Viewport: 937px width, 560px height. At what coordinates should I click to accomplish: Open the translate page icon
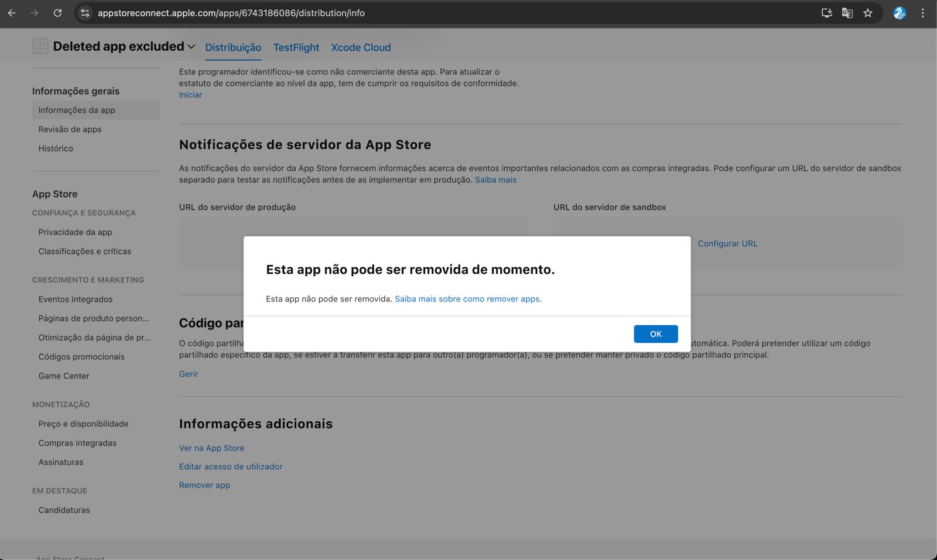point(847,13)
